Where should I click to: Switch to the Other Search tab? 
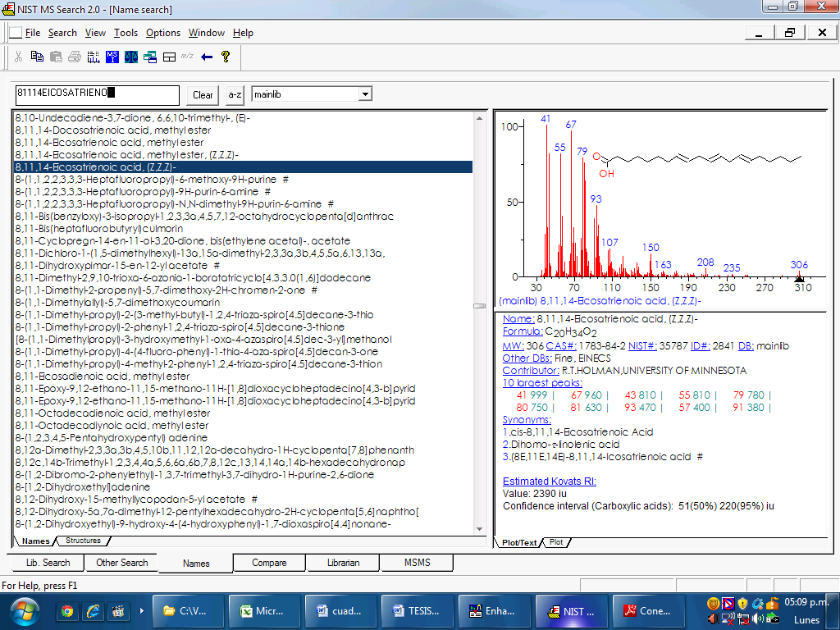pyautogui.click(x=121, y=563)
